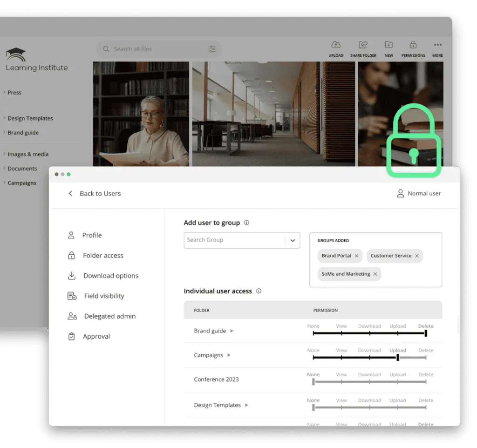Click the Learning Institute logo
Screen dimensions: 477x448
(37, 60)
